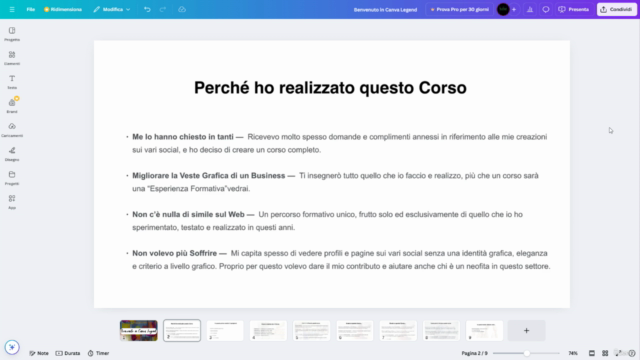This screenshot has width=640, height=360.
Task: Toggle the page thumbnails strip view icon
Action: (x=592, y=353)
